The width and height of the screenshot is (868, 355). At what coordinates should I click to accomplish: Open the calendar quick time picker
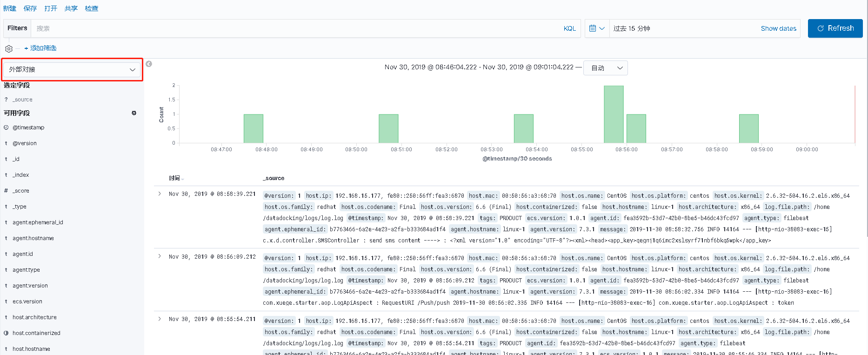[x=597, y=28]
